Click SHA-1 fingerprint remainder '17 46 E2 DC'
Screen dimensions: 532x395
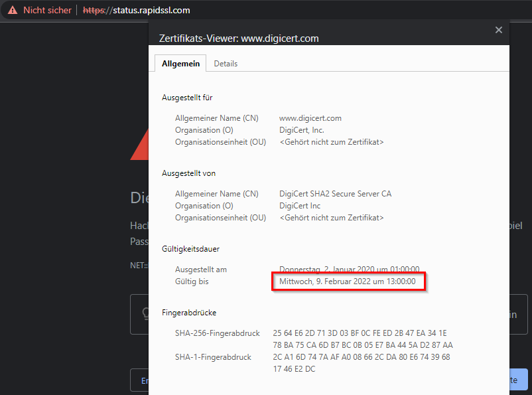294,369
